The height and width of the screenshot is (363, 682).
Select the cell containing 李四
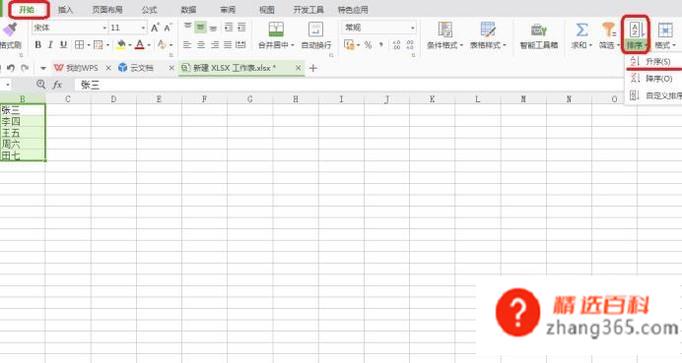(23, 121)
